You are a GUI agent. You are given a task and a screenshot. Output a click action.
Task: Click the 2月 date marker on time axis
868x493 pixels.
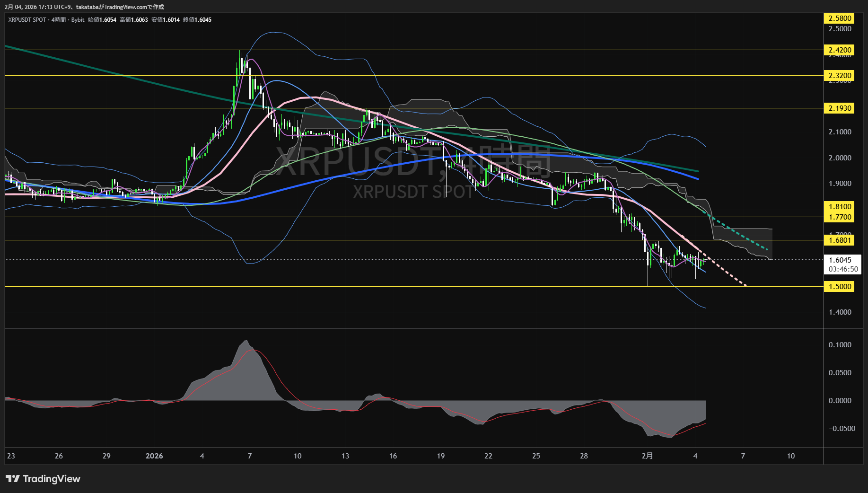[647, 456]
